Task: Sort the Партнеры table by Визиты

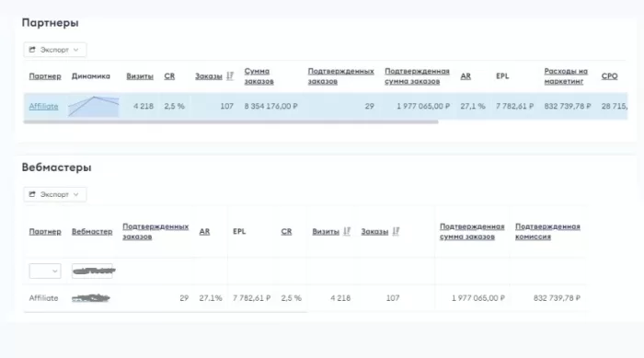Action: tap(140, 76)
